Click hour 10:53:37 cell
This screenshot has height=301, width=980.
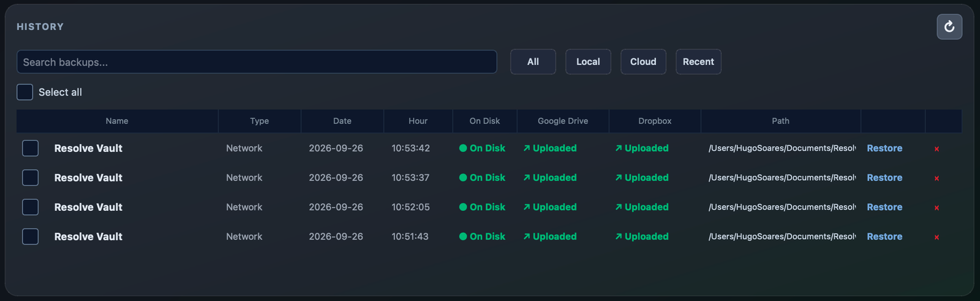[x=411, y=178]
